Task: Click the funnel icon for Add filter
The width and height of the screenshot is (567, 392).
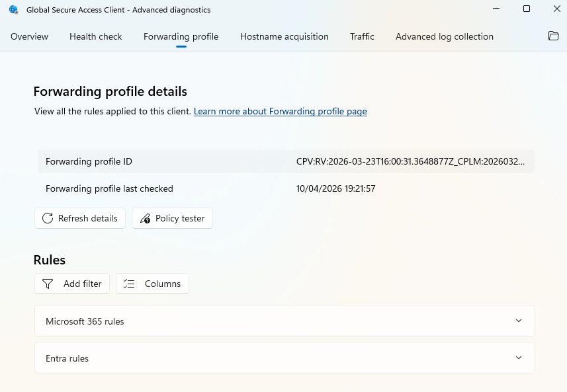Action: [48, 284]
